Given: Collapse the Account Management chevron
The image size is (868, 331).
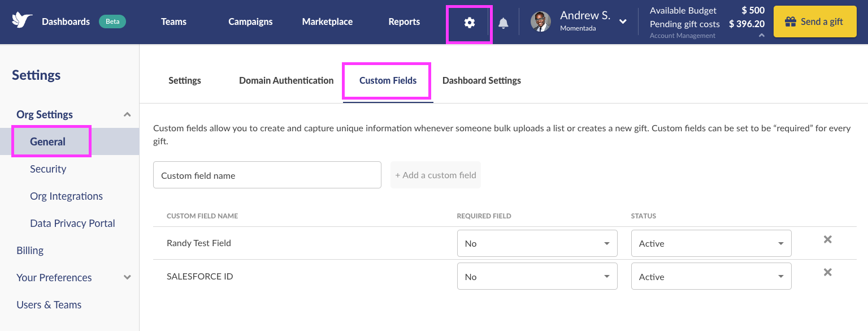Looking at the screenshot, I should 762,36.
